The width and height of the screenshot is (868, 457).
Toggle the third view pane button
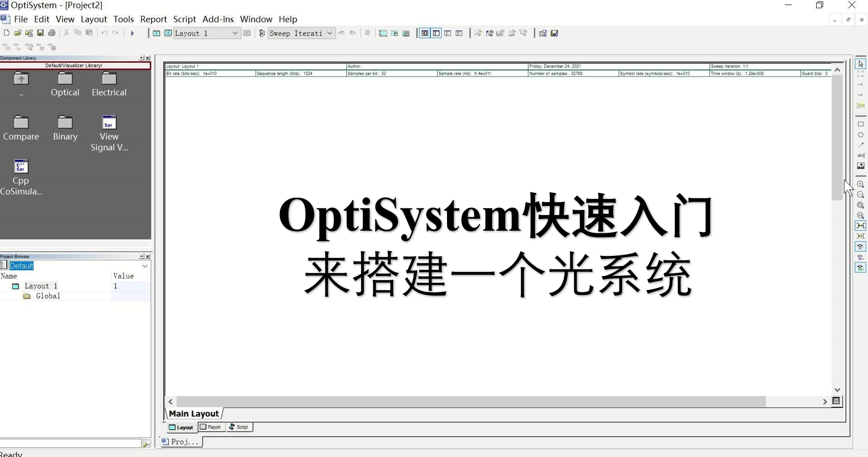click(x=447, y=33)
